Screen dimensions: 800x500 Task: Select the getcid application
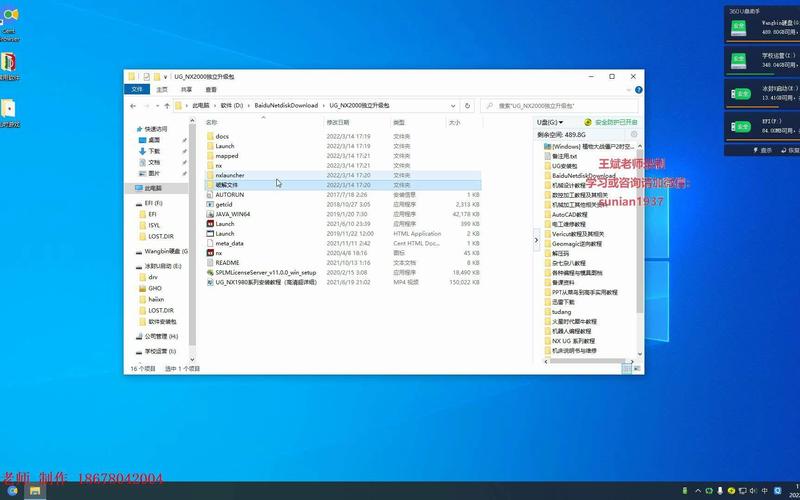point(223,204)
